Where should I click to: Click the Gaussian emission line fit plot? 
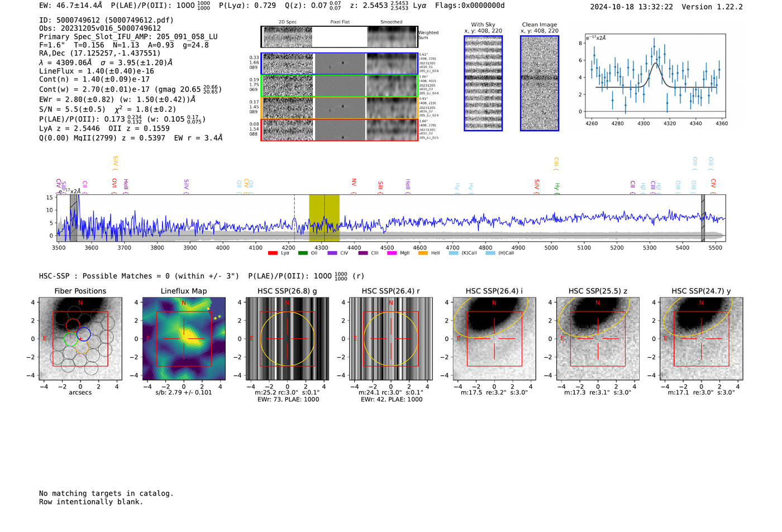pos(655,76)
